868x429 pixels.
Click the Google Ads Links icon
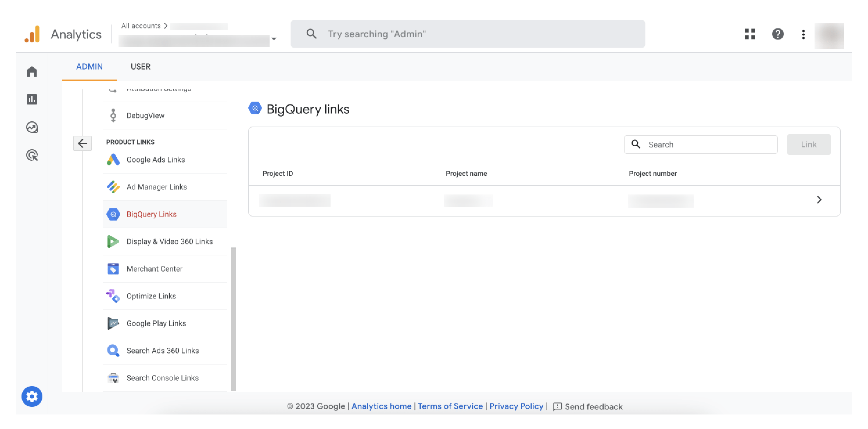[x=113, y=160]
